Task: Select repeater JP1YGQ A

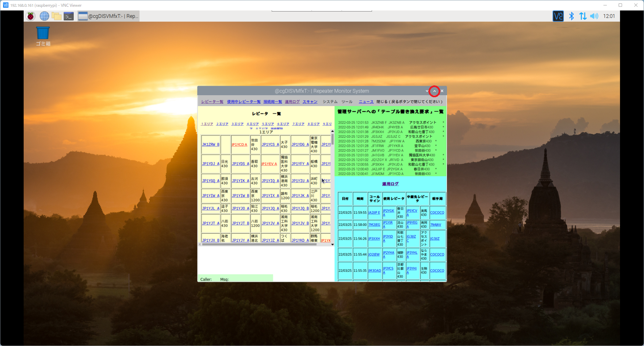Action: coord(211,181)
